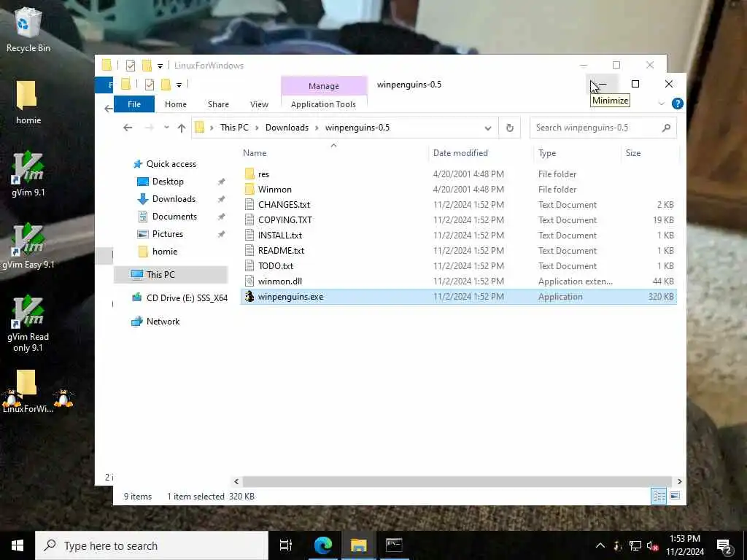The width and height of the screenshot is (747, 560).
Task: Open the Command Prompt taskbar icon
Action: coord(394,545)
